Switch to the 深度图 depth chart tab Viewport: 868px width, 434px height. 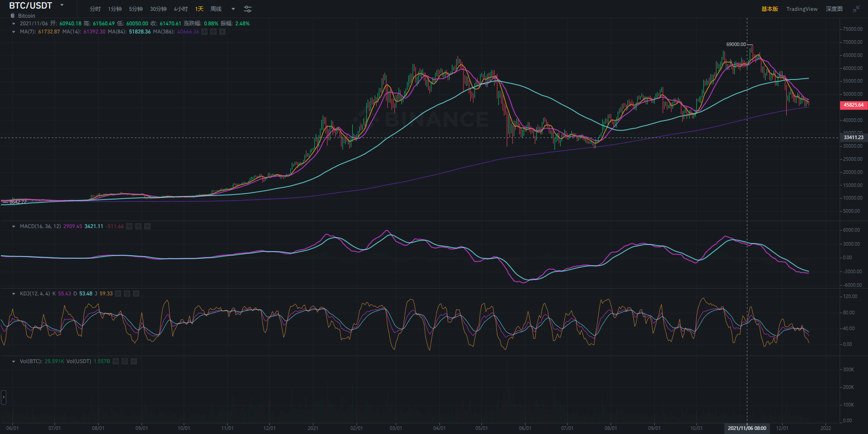pos(834,9)
